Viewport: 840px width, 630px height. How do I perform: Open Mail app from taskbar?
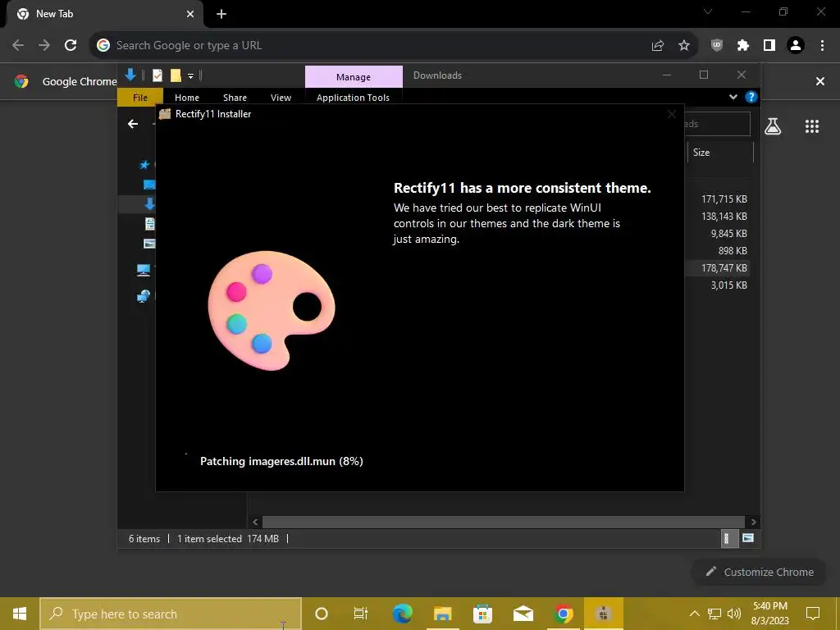pyautogui.click(x=523, y=614)
